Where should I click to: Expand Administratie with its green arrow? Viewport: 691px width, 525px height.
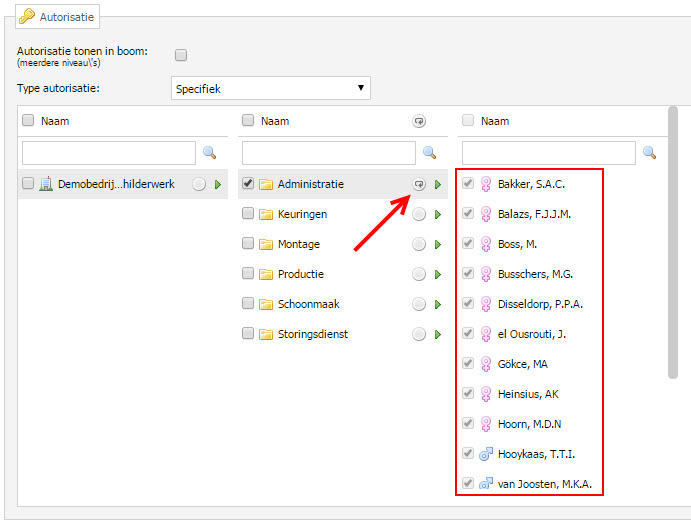438,184
